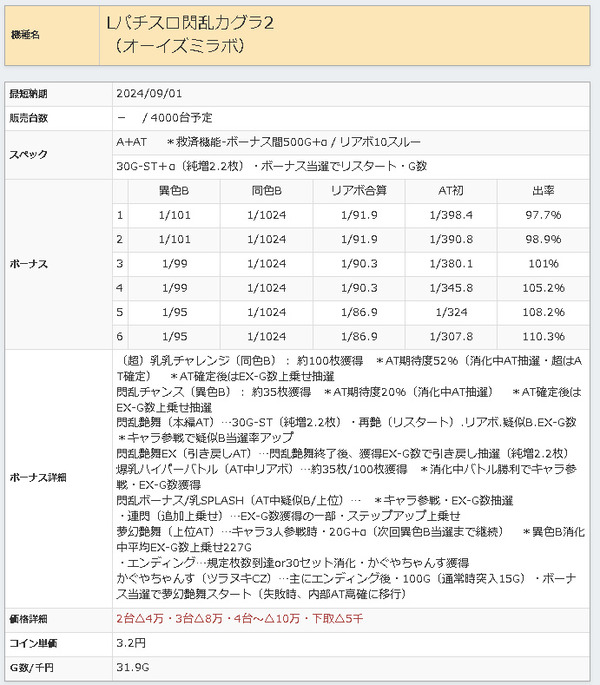Image resolution: width=600 pixels, height=685 pixels.
Task: Click リアボ合算 1/90.3 in setting 3 row
Action: pos(359,264)
